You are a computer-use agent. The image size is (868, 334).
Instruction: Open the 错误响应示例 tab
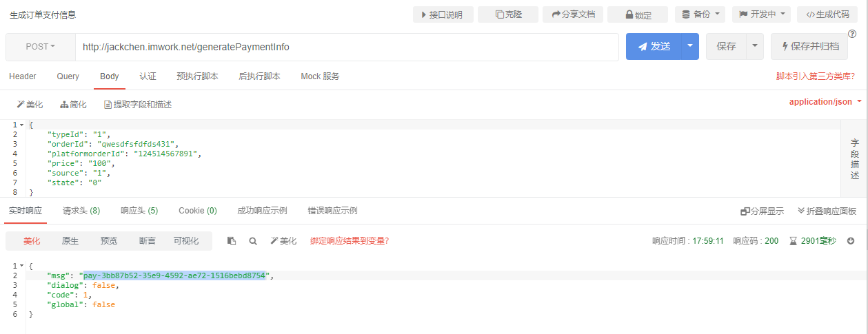tap(332, 211)
